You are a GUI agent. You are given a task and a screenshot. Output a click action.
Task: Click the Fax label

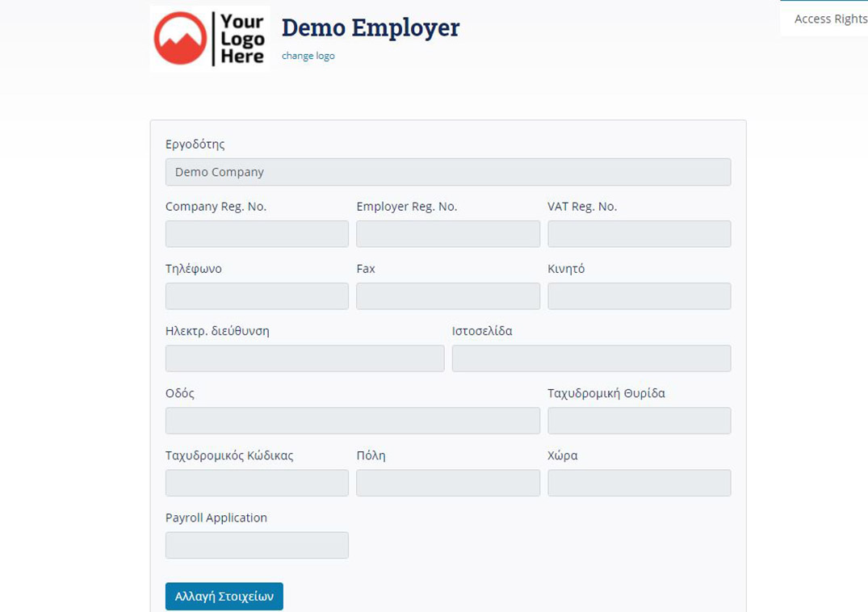(366, 269)
